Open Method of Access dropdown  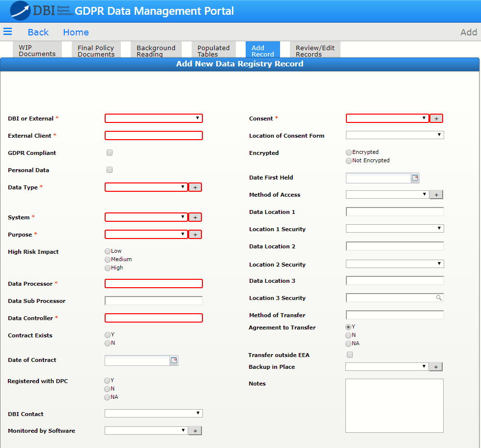coord(388,194)
